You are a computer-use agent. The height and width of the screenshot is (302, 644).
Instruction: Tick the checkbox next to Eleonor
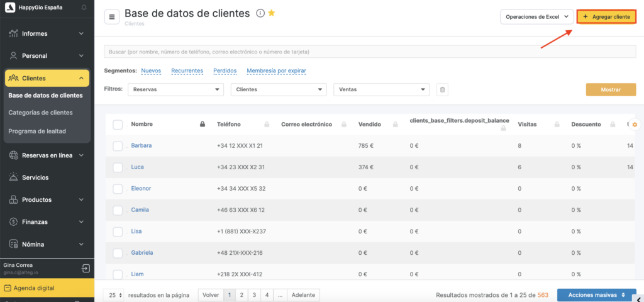click(118, 189)
